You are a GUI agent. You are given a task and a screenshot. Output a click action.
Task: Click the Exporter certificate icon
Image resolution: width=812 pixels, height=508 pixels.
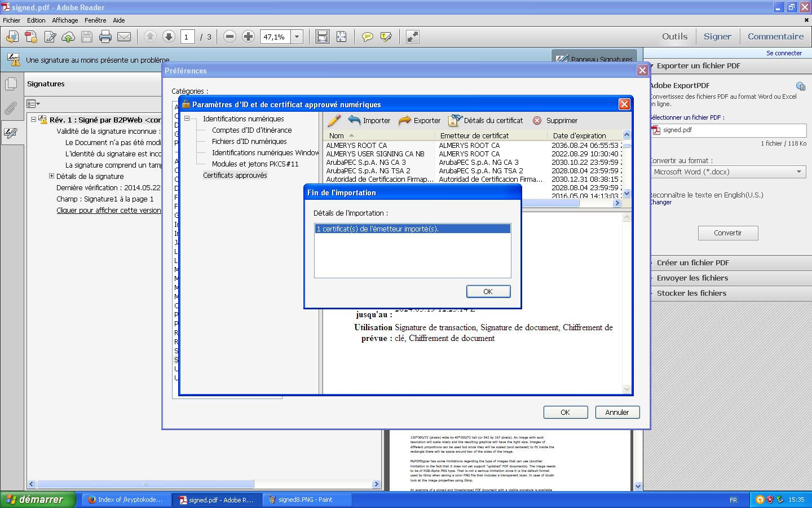(x=405, y=120)
